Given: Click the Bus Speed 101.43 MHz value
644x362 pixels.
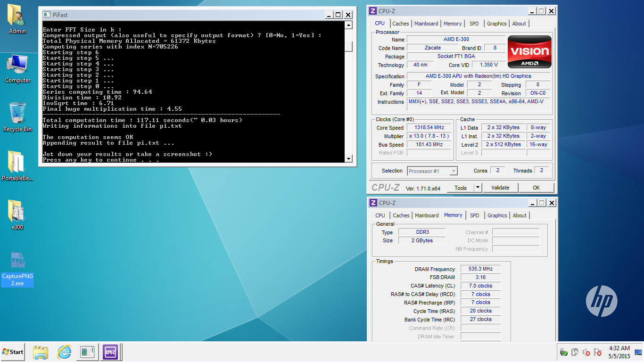Looking at the screenshot, I should click(429, 144).
